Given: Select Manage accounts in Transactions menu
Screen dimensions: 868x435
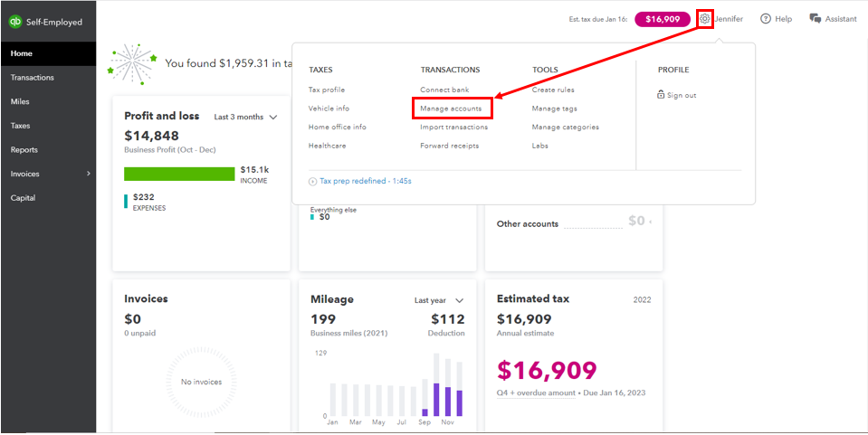Looking at the screenshot, I should point(451,109).
